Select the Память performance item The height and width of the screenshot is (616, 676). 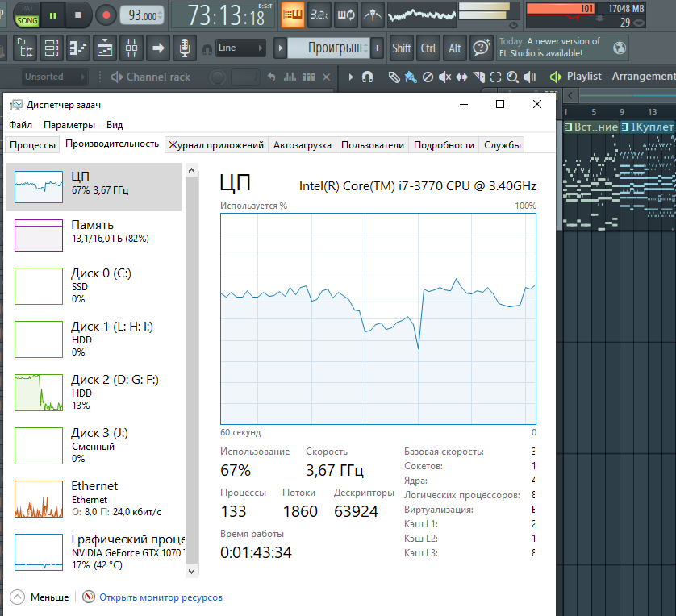point(95,235)
